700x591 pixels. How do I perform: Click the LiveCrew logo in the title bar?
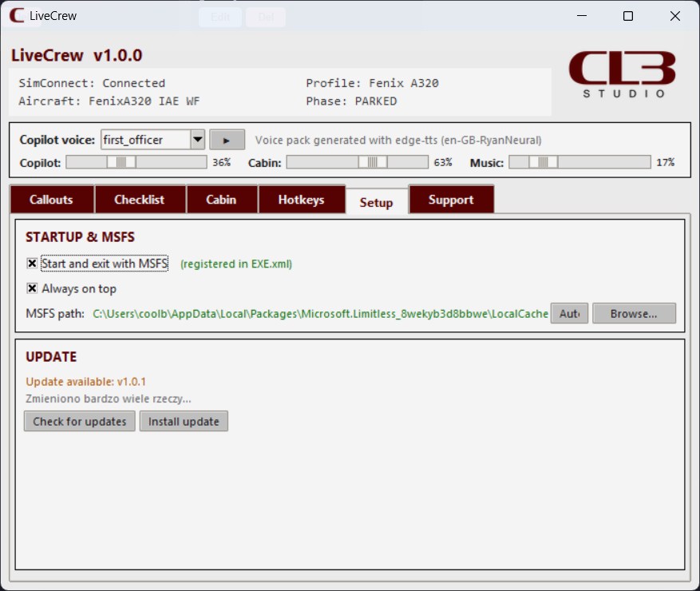tap(16, 15)
